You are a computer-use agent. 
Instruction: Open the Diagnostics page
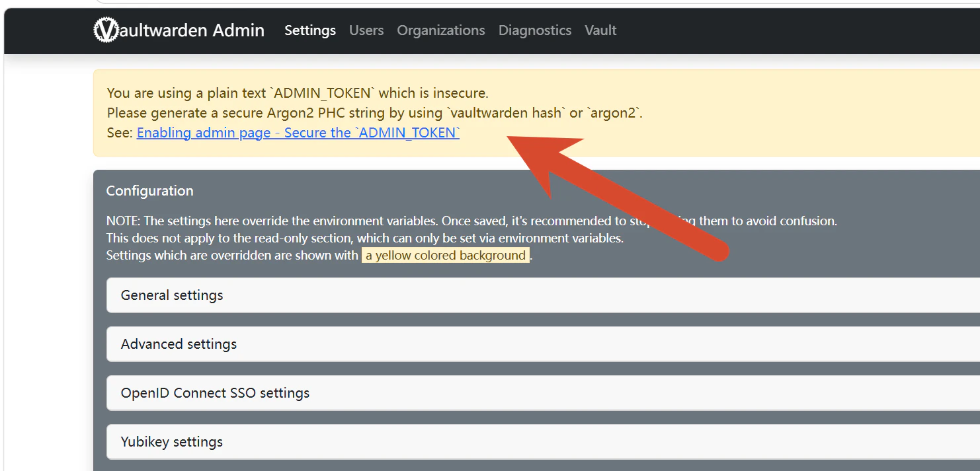[x=535, y=30]
